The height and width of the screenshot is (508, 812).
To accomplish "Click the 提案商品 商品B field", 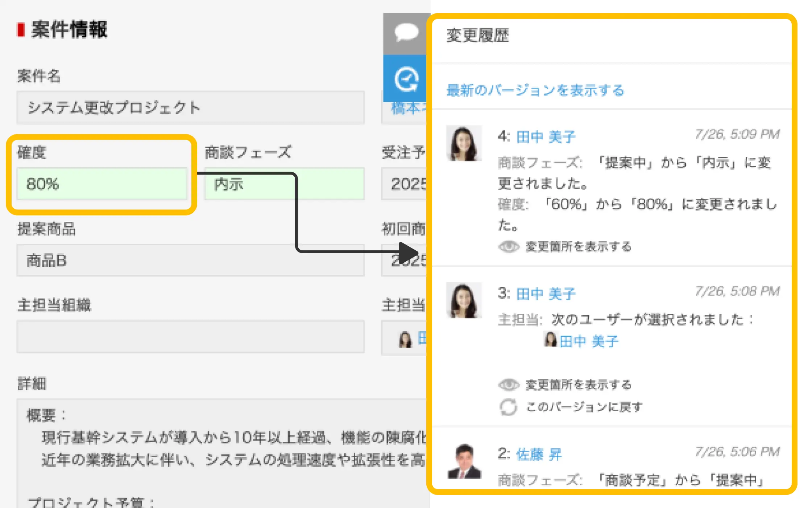I will pos(190,261).
